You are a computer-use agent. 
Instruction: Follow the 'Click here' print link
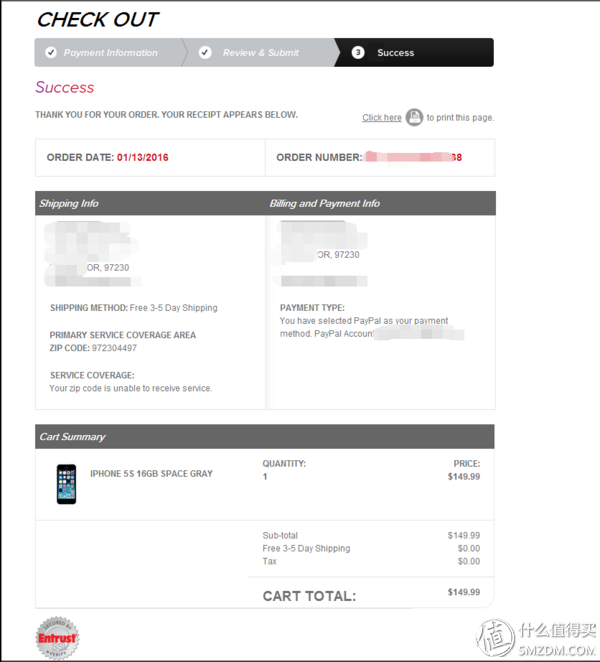pos(382,117)
